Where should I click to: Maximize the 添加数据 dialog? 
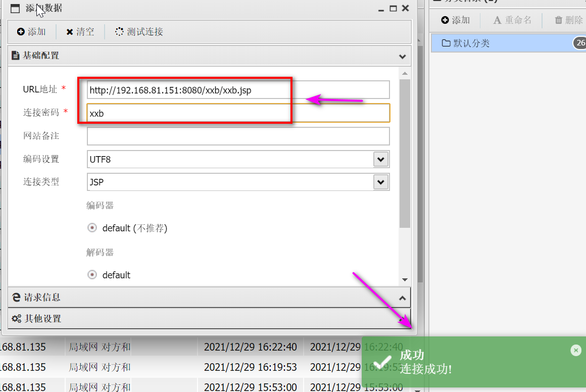[393, 8]
